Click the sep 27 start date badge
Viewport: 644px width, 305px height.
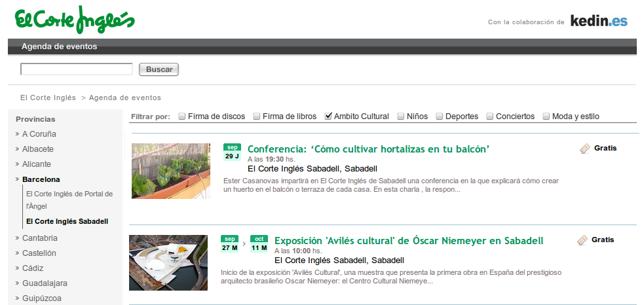click(x=229, y=243)
